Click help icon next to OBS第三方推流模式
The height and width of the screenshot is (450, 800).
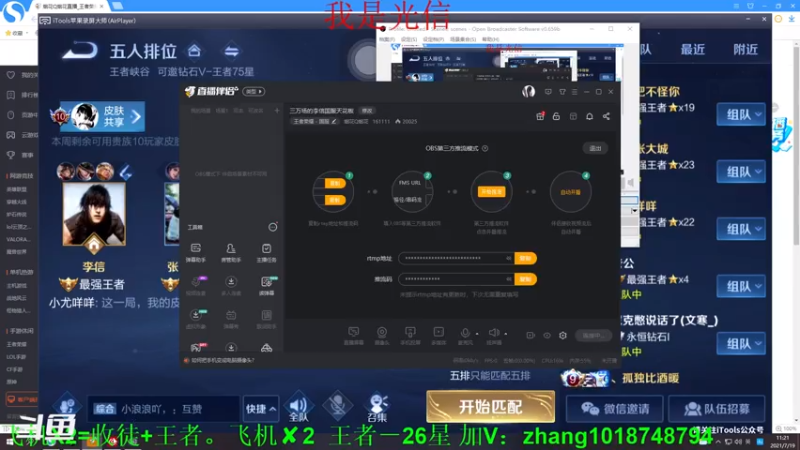[485, 148]
